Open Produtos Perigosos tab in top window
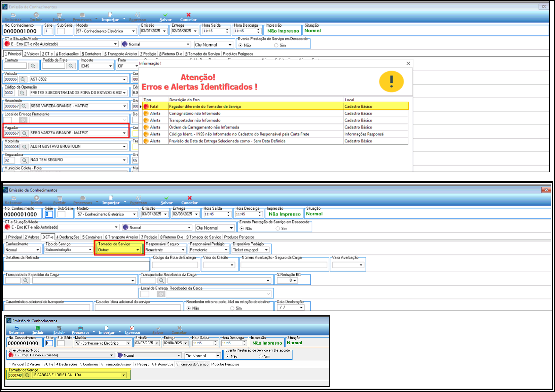 [238, 54]
